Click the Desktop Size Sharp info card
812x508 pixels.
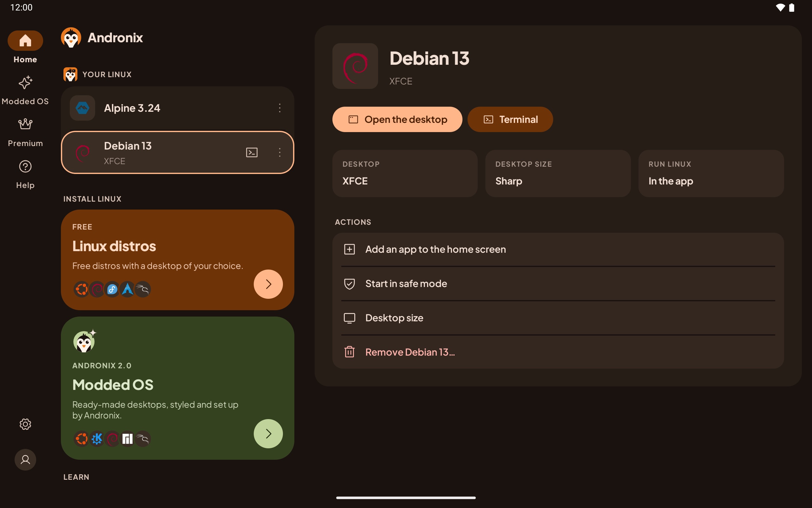[558, 173]
